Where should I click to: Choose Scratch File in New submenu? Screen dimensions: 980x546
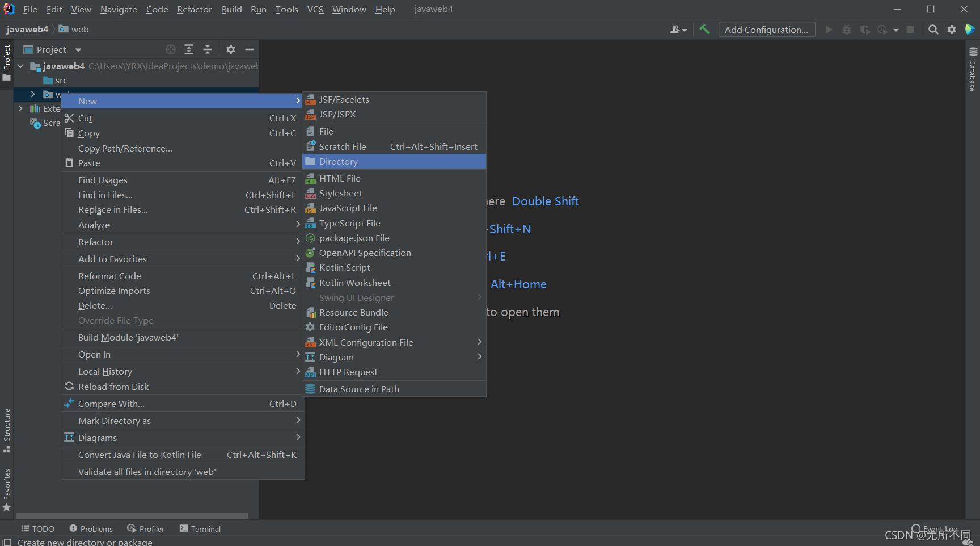pos(394,146)
